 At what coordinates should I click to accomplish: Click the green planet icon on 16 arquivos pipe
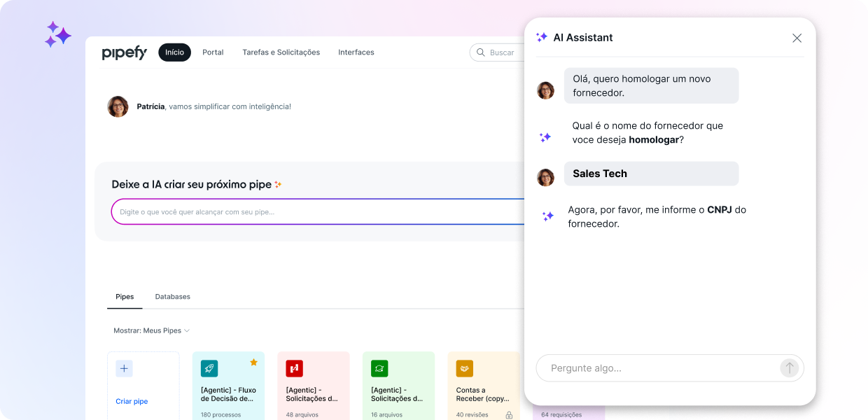point(379,369)
